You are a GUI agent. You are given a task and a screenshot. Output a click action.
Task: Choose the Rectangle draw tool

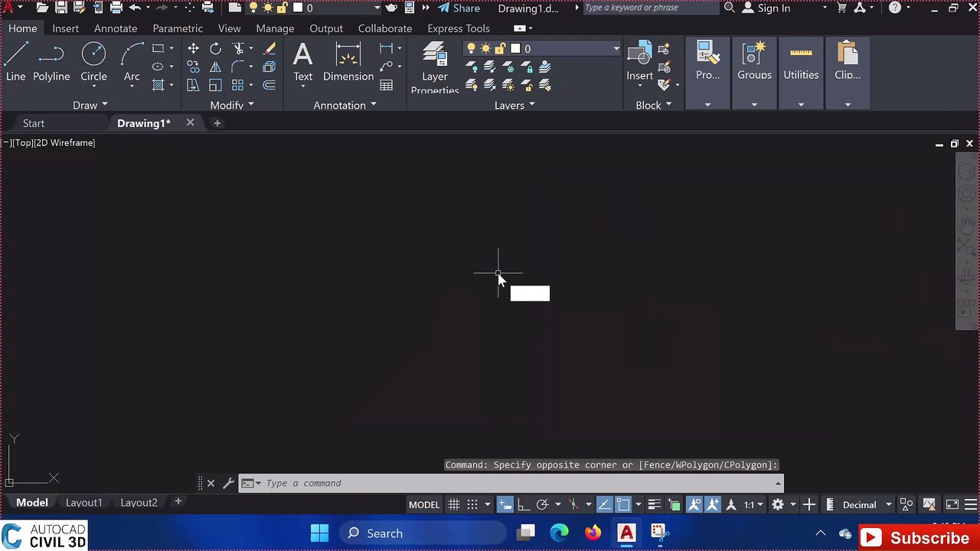tap(158, 48)
